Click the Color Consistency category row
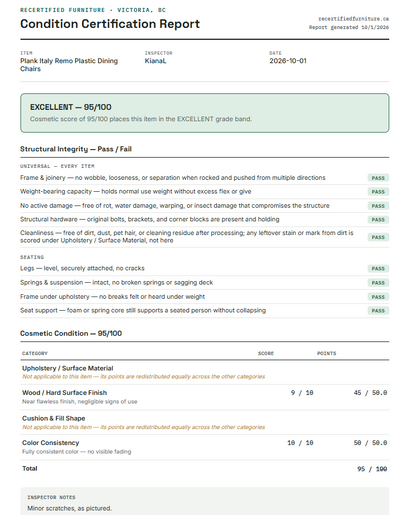The width and height of the screenshot is (416, 515). (x=204, y=447)
